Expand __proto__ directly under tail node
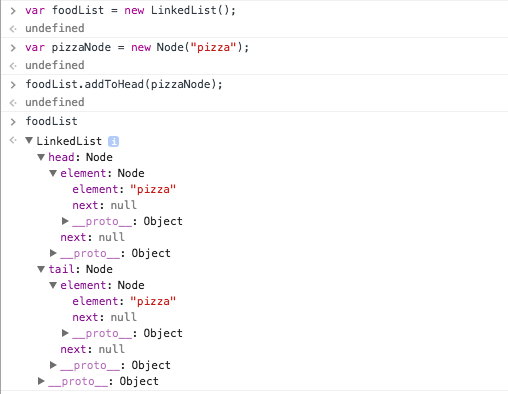Viewport: 508px width, 394px height. tap(53, 365)
